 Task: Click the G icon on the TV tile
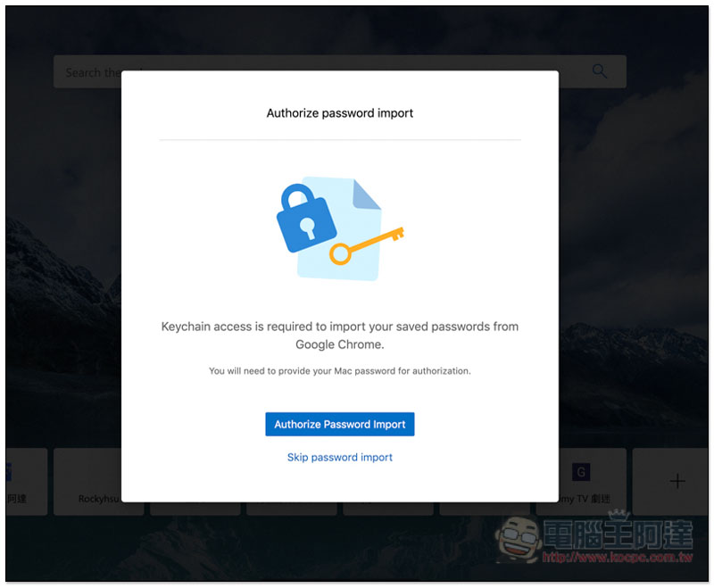[581, 472]
